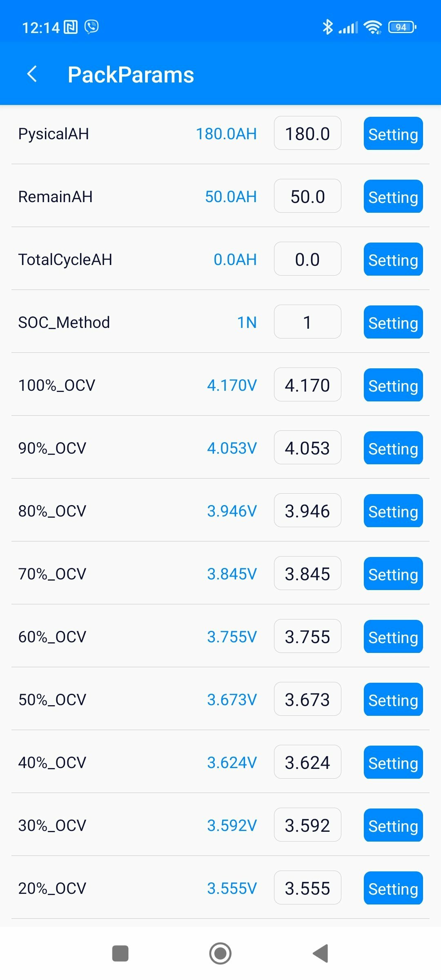Tap the back arrow in PackParams header

pos(32,74)
